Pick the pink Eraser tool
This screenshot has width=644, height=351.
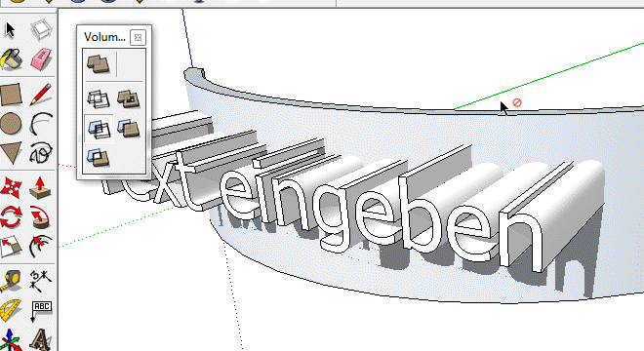click(41, 59)
